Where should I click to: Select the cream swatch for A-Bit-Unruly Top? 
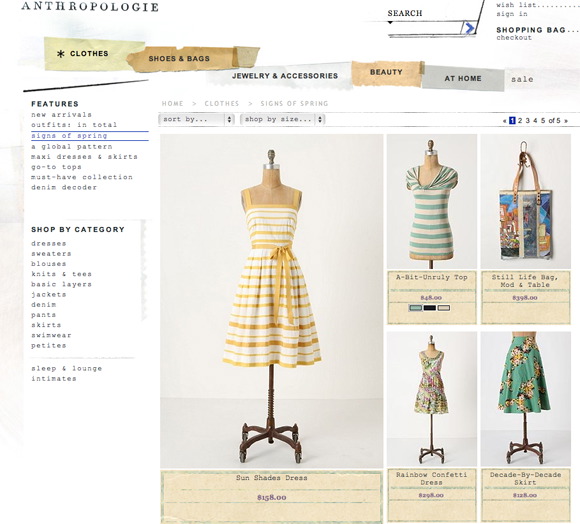[444, 308]
